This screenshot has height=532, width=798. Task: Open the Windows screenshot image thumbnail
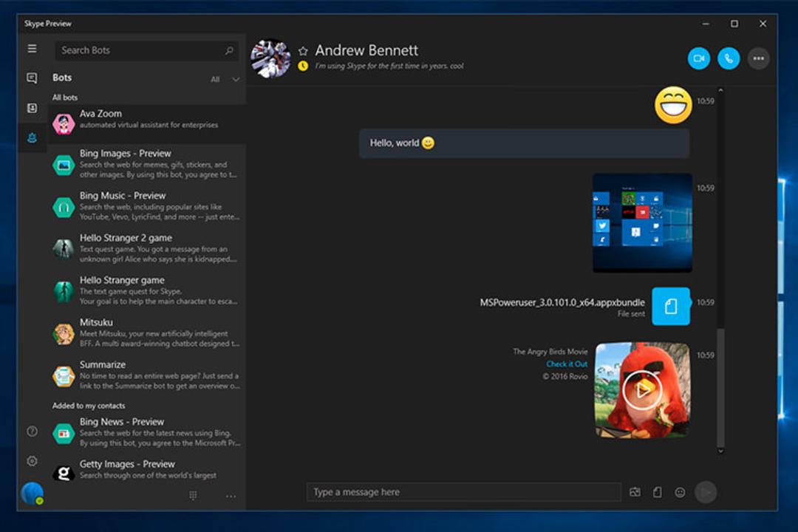642,222
